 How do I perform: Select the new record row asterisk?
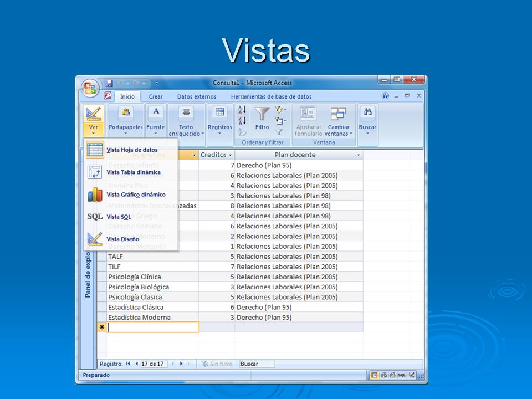point(102,328)
